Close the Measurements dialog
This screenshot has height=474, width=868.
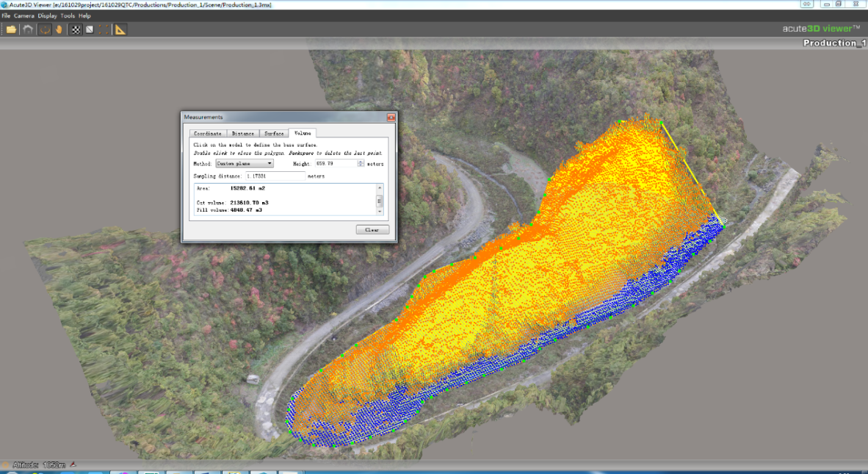(391, 117)
